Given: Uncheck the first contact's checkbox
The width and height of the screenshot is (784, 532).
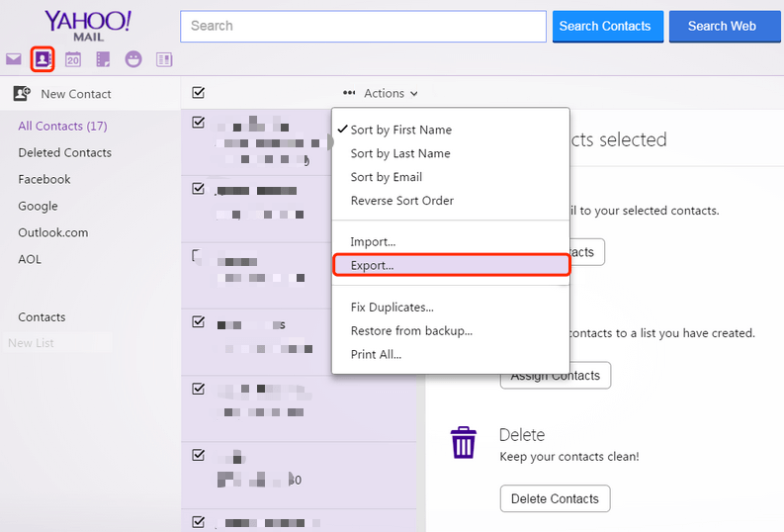Looking at the screenshot, I should 199,122.
